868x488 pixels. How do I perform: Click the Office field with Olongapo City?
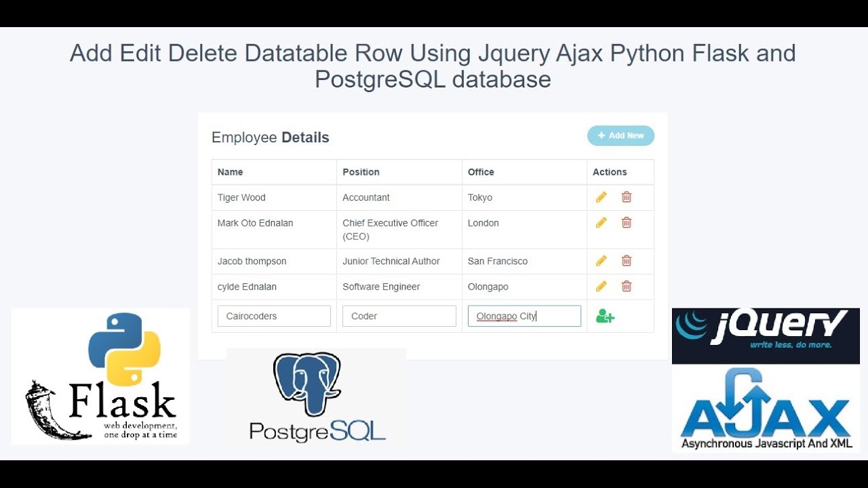(524, 316)
